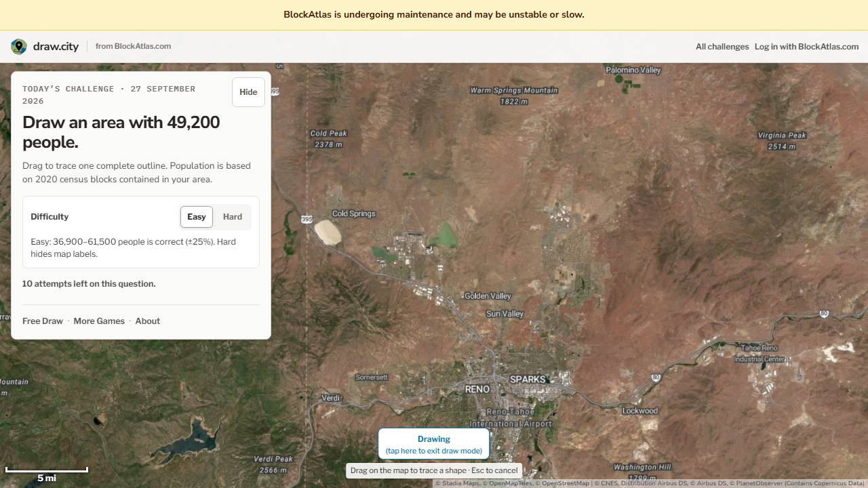
Task: Open Free Draw mode
Action: coord(43,321)
